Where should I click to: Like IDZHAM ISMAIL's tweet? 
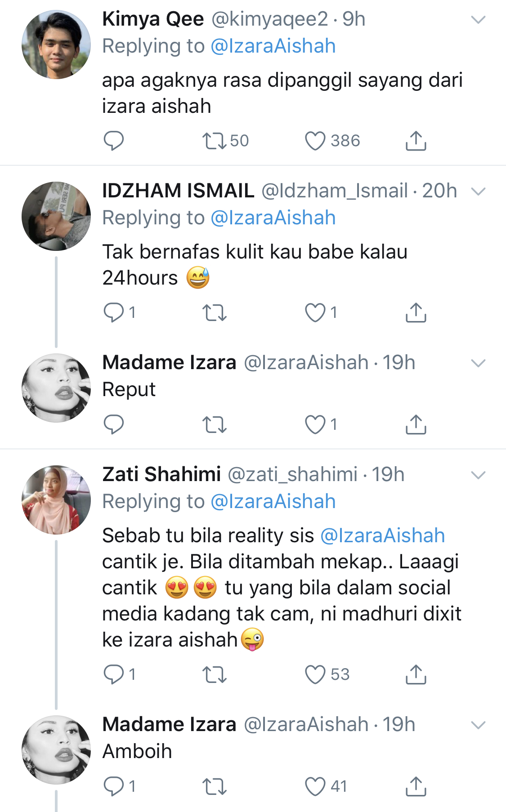point(315,312)
